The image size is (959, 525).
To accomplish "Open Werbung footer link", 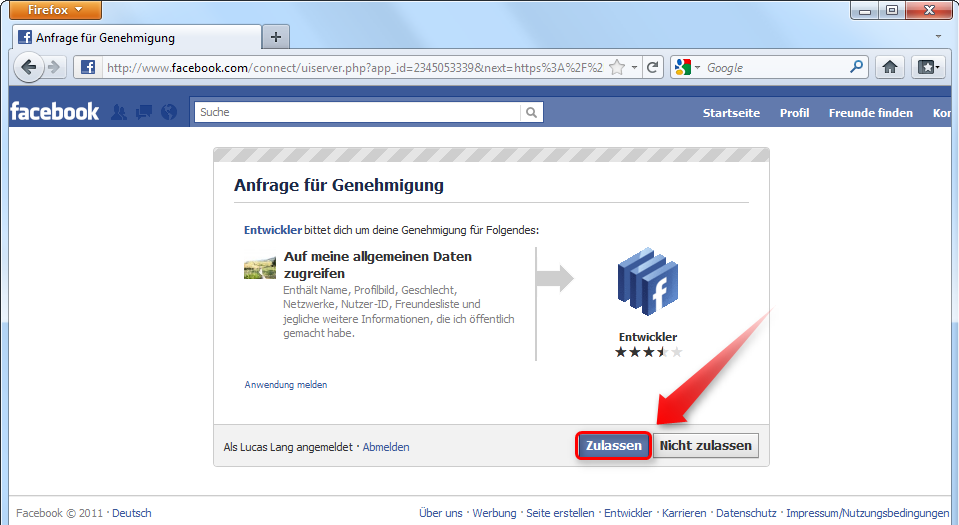I will click(x=494, y=513).
